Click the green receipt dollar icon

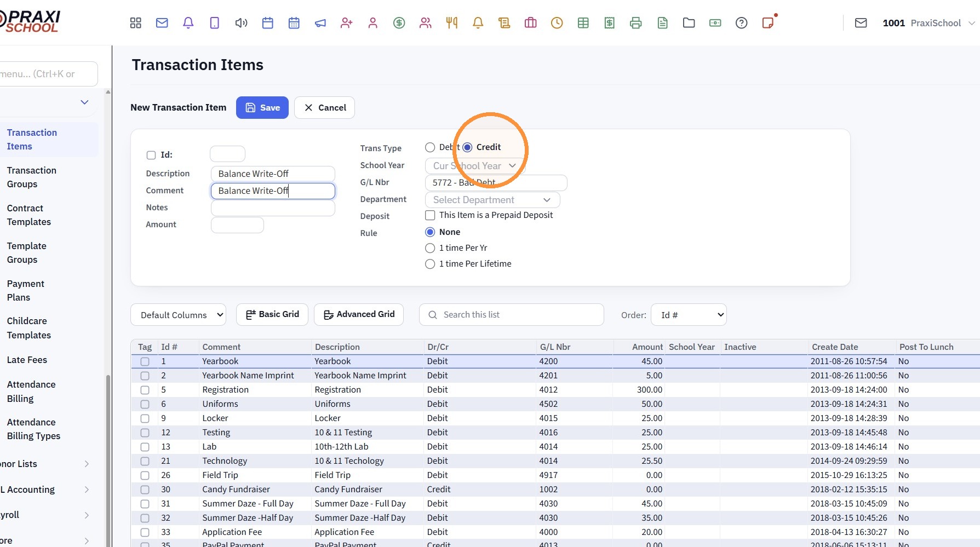tap(610, 23)
